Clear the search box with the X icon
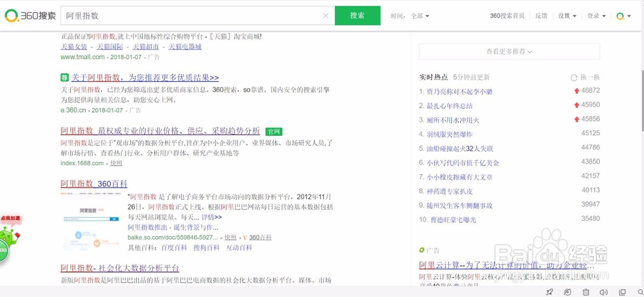Screen dimensions: 644x297 [x=326, y=15]
